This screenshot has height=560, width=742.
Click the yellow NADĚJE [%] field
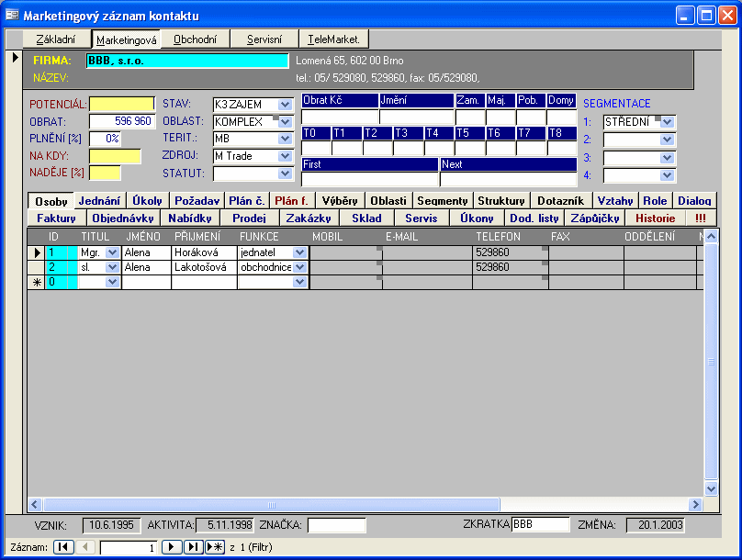pyautogui.click(x=105, y=173)
